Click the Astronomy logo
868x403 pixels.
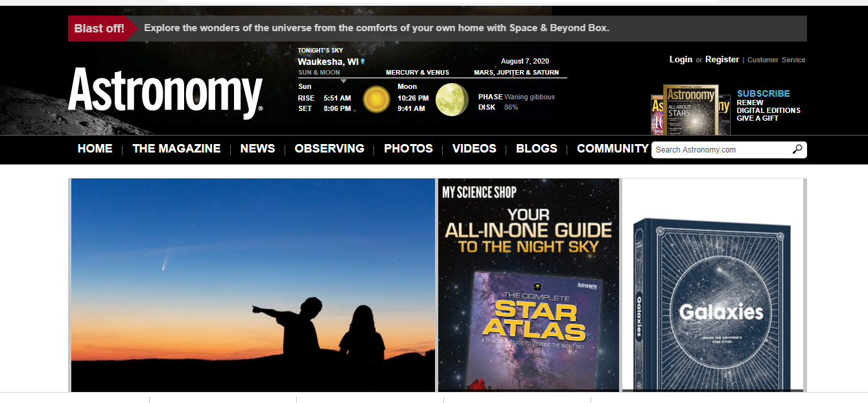(x=165, y=93)
